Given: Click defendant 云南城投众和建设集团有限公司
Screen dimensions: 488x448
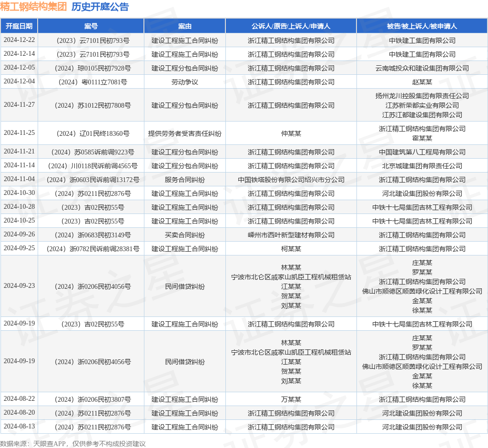Looking at the screenshot, I should [x=422, y=68].
